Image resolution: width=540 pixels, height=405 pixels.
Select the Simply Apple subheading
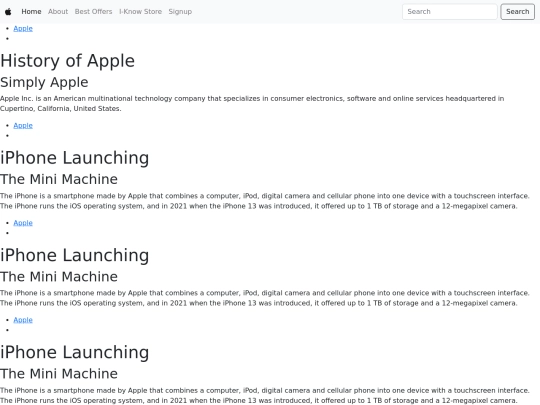(x=44, y=82)
